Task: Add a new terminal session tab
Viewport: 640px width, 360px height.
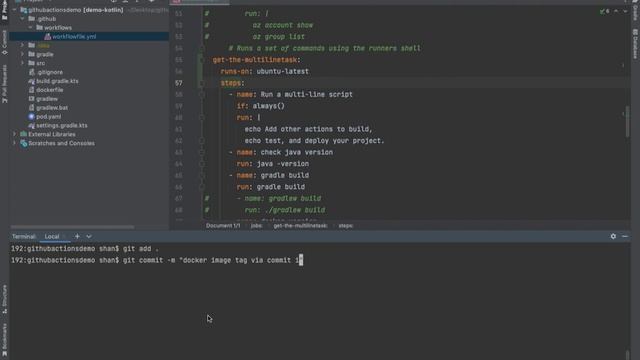Action: (x=77, y=236)
